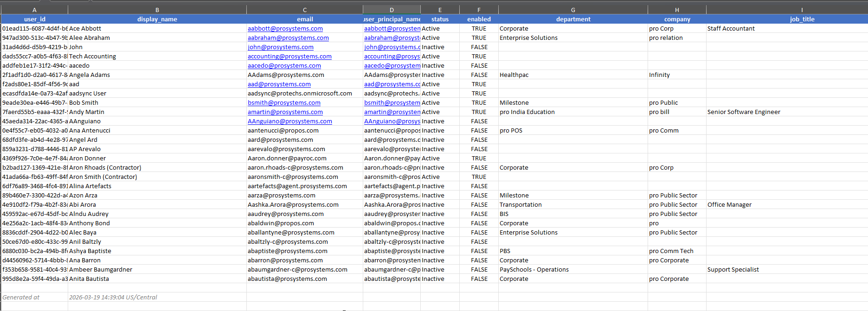868x311 pixels.
Task: Select the PaySchools - Operations department cell
Action: (573, 269)
